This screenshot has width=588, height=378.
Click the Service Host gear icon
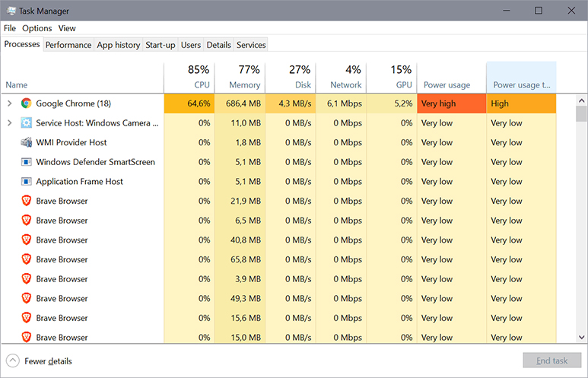coord(26,122)
